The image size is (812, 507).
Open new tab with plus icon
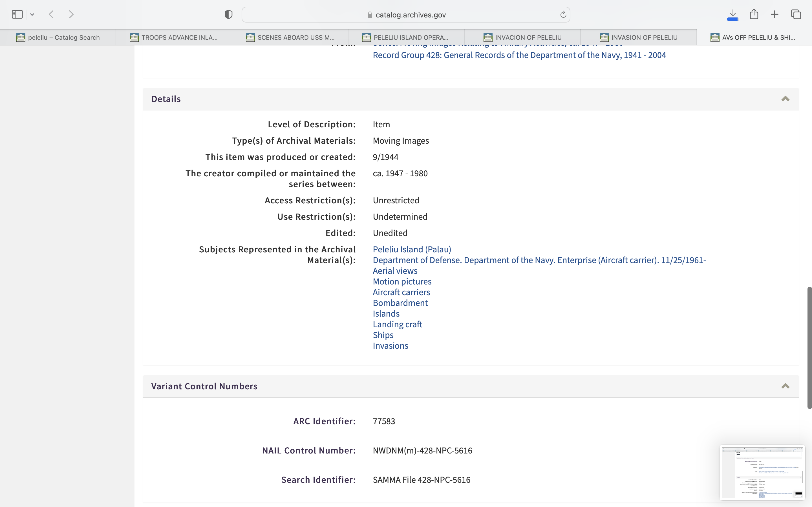775,14
